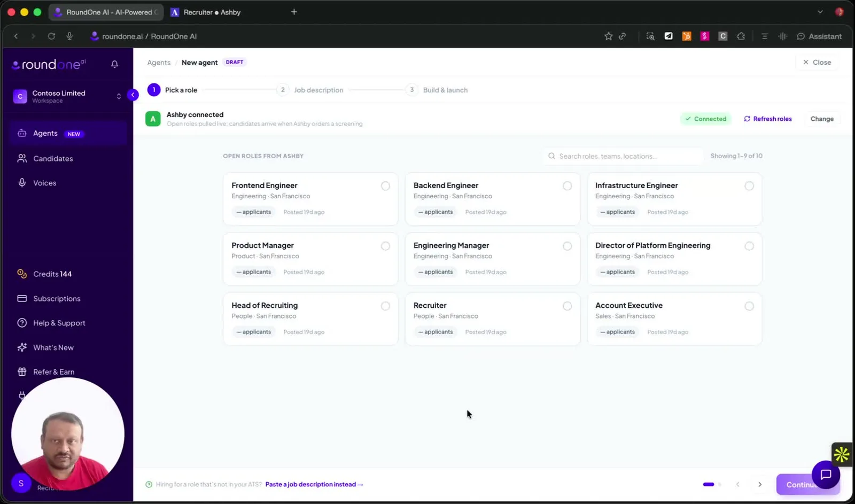Click the green Ashby logo icon
855x504 pixels.
point(153,119)
